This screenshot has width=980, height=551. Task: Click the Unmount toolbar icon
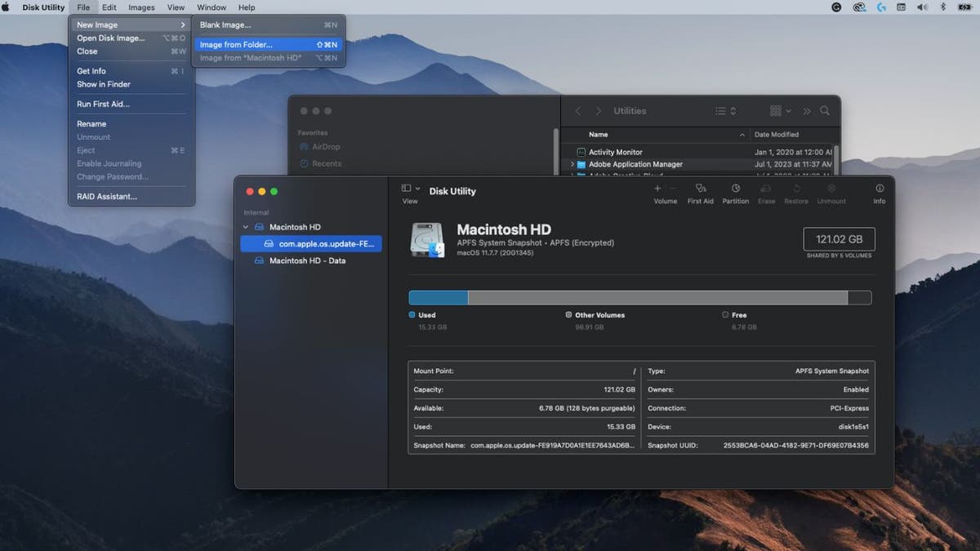831,189
